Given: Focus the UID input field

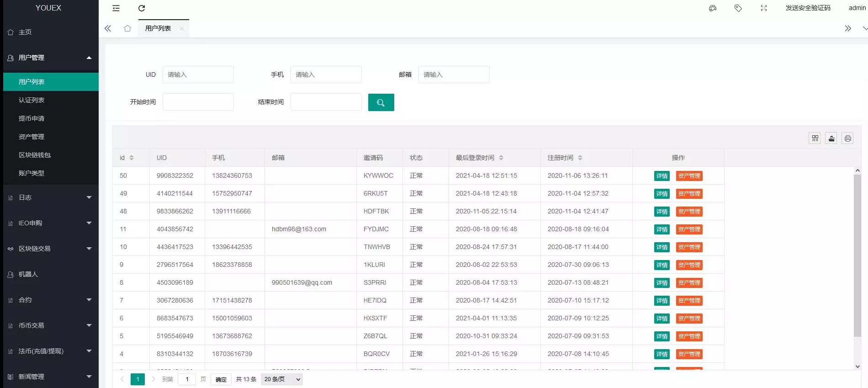Looking at the screenshot, I should (x=198, y=74).
